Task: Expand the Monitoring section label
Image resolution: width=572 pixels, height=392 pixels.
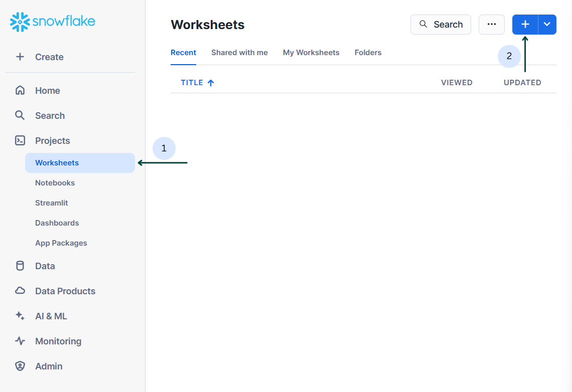Action: (58, 341)
